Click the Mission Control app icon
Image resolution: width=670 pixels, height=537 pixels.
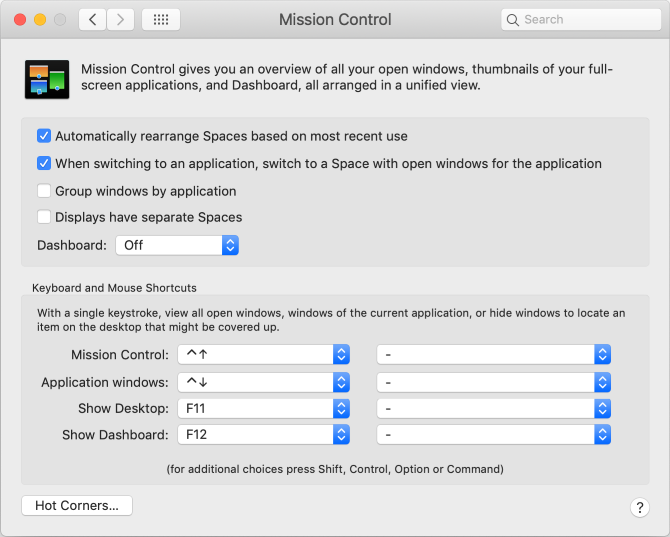[x=46, y=79]
